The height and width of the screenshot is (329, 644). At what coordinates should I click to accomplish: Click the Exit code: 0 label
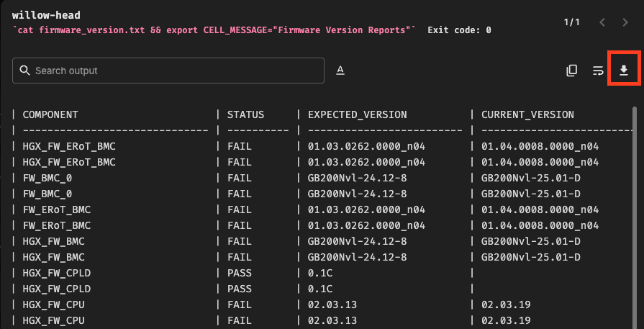[459, 30]
